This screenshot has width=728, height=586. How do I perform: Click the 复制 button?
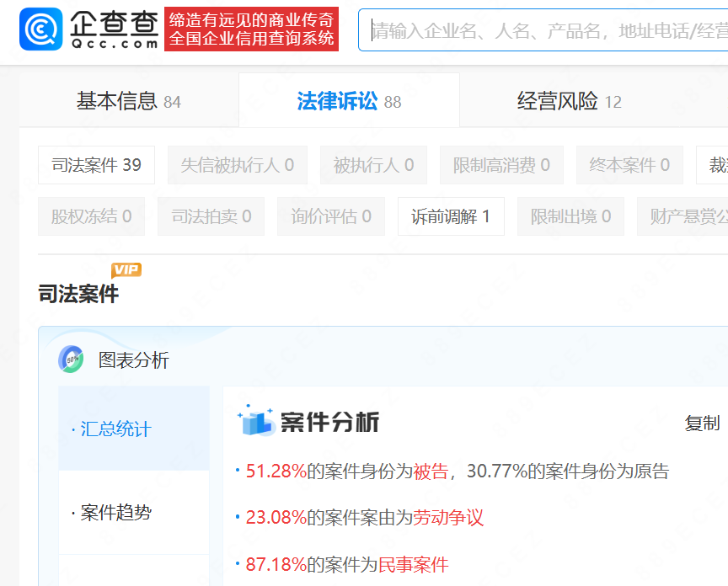click(702, 424)
